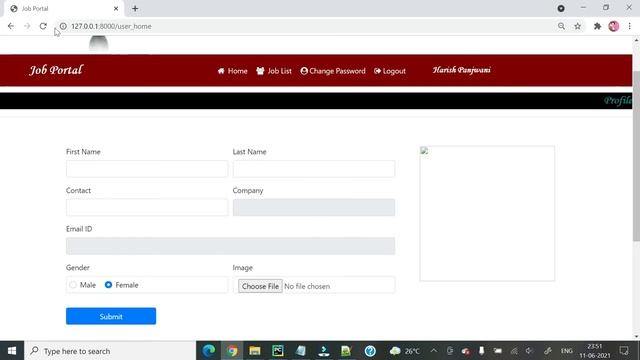The width and height of the screenshot is (640, 360).
Task: Open the help question-mark taskbar app
Action: (370, 351)
